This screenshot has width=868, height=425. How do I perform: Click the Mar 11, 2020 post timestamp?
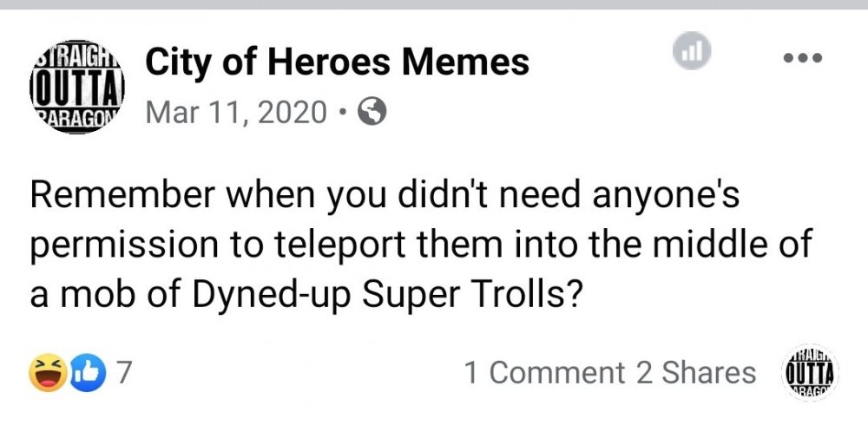point(235,112)
